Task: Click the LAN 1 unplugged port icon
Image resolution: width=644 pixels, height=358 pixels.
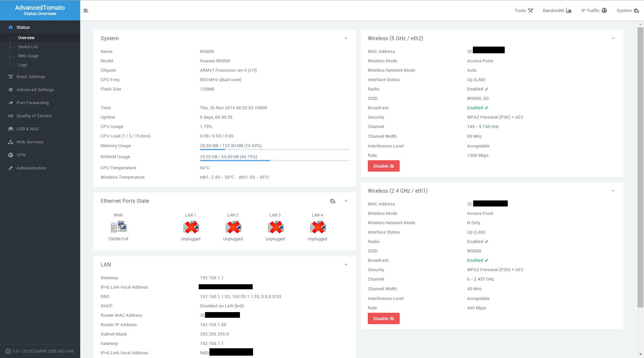Action: coord(191,227)
